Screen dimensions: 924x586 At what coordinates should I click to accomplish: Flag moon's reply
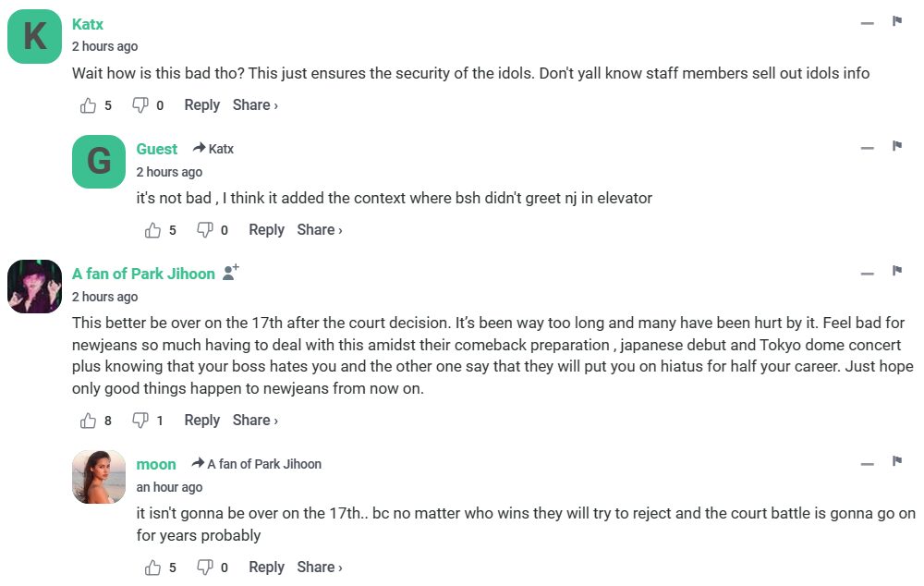896,461
